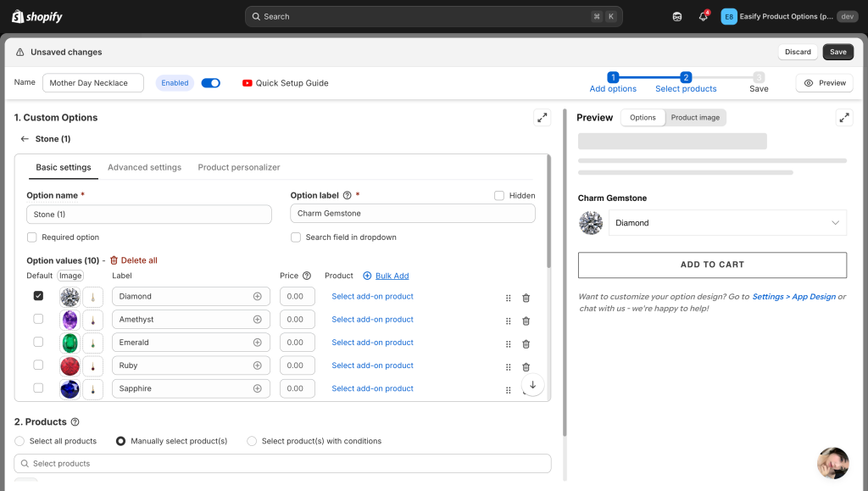The width and height of the screenshot is (868, 491).
Task: Open the Bulk Add link
Action: point(392,276)
